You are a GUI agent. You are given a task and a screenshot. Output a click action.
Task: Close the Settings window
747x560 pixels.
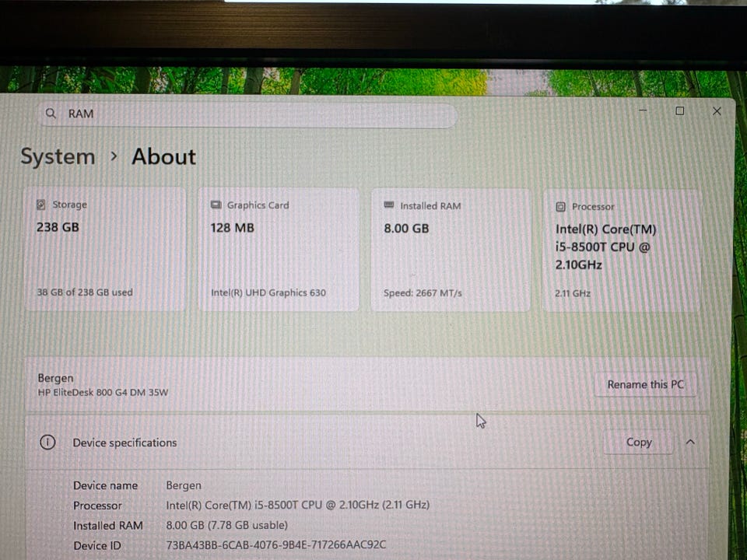pos(717,111)
